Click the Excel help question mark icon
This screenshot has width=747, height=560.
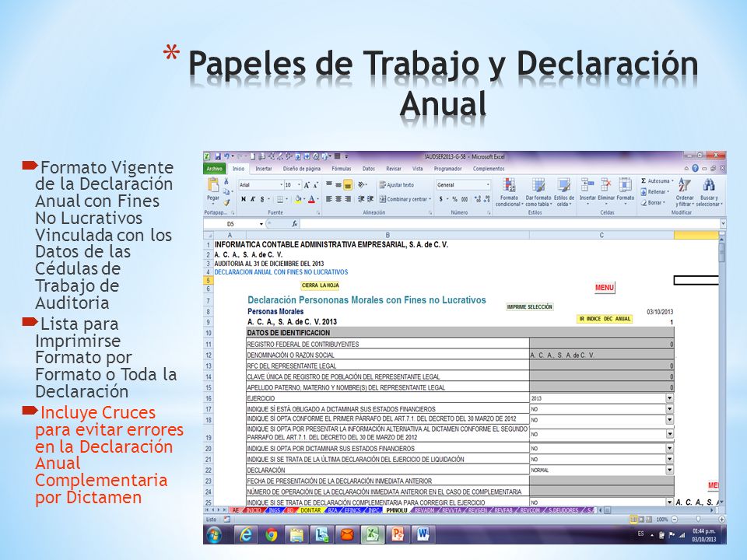(x=695, y=168)
